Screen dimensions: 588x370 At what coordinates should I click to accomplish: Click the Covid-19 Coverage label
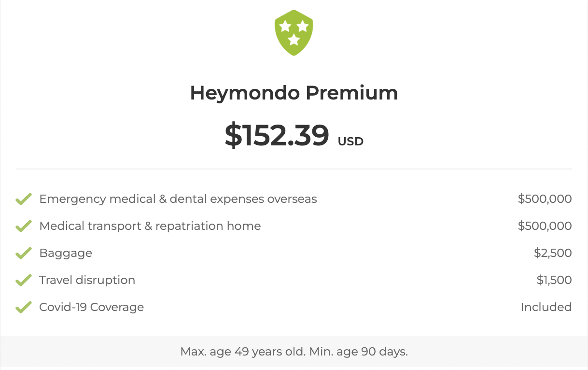(92, 307)
